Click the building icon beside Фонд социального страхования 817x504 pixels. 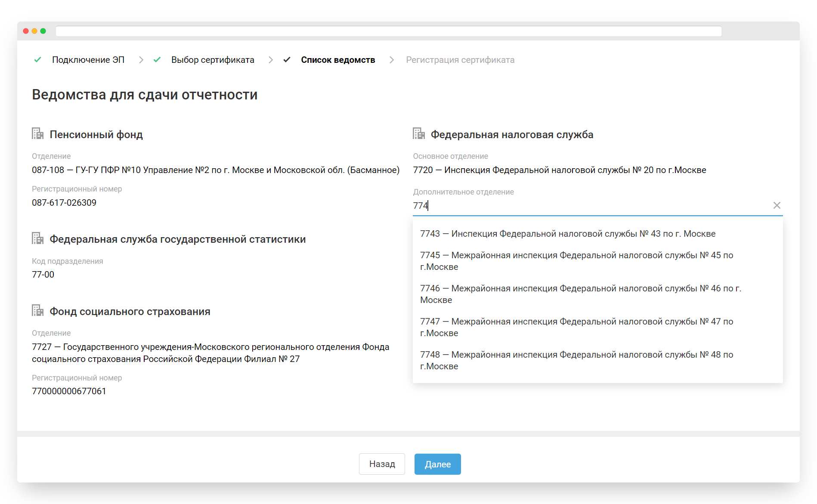38,311
